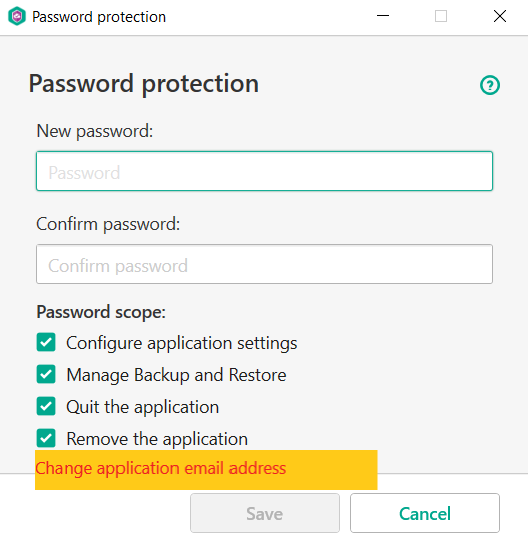The height and width of the screenshot is (547, 528).
Task: Click the Configure application settings label text
Action: point(182,343)
